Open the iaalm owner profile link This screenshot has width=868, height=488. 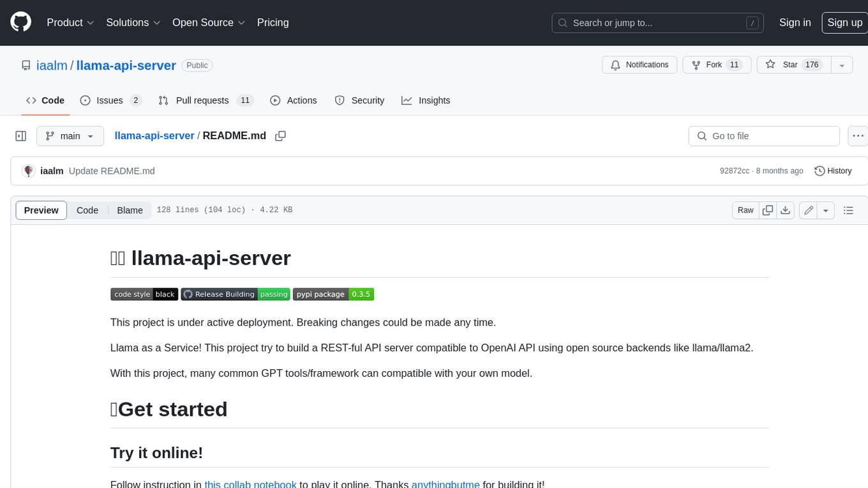click(52, 65)
